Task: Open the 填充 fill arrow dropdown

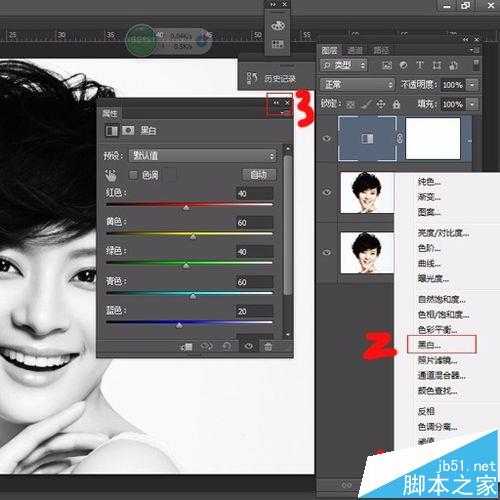Action: click(x=472, y=105)
